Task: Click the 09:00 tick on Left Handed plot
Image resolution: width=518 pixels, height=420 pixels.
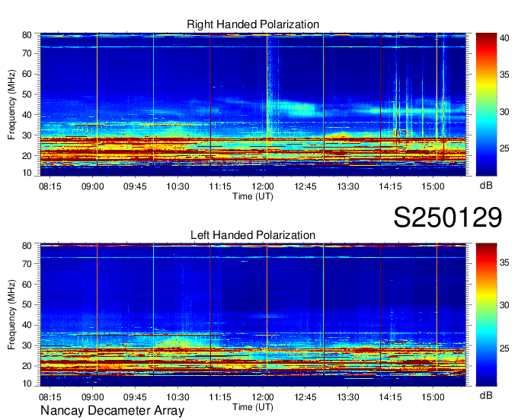Action: point(92,397)
